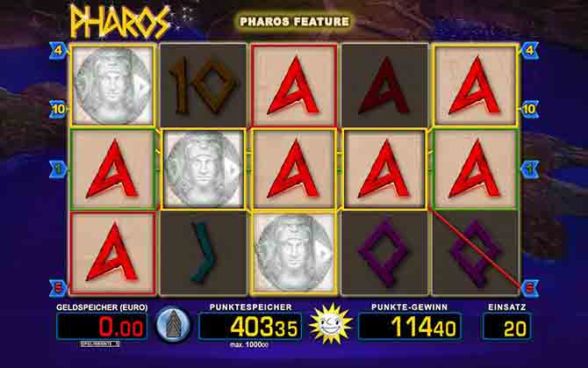This screenshot has width=588, height=368.
Task: Click the Punkte-Gewinn win display
Action: tap(410, 327)
